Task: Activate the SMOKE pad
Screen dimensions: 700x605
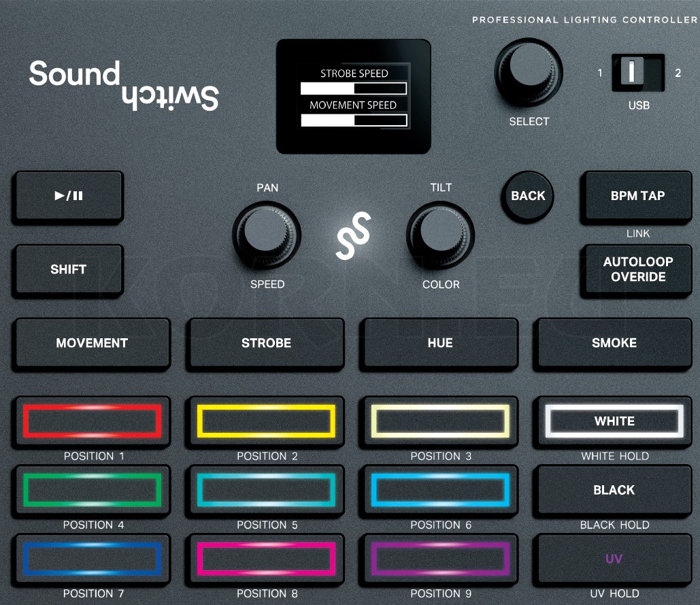Action: point(612,343)
